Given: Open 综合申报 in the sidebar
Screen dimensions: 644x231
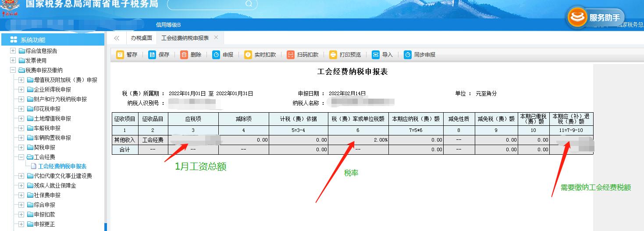Looking at the screenshot, I should 44,205.
